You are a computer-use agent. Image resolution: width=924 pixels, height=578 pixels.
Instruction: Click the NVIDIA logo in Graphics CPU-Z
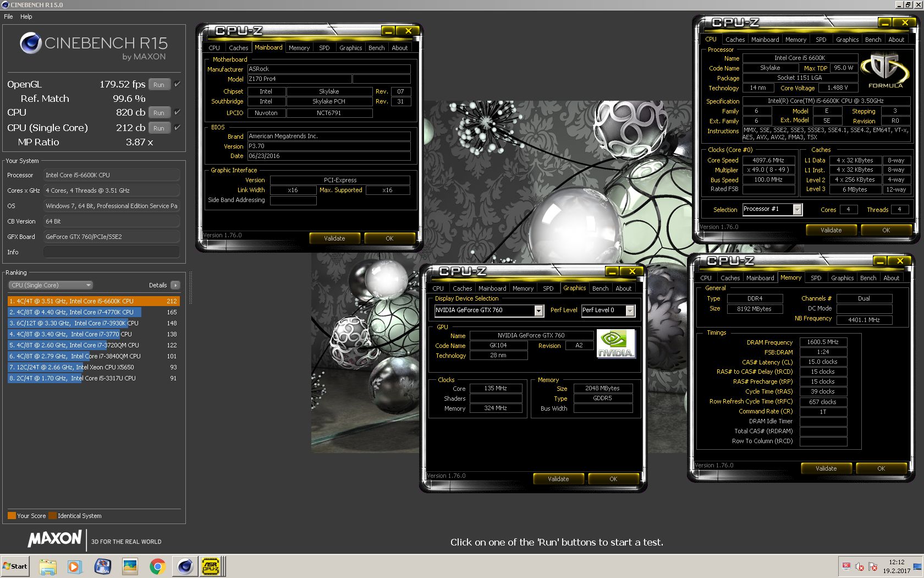pyautogui.click(x=615, y=344)
